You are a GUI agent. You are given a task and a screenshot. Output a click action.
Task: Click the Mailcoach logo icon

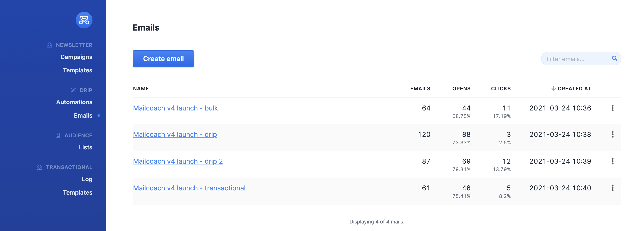[x=84, y=20]
